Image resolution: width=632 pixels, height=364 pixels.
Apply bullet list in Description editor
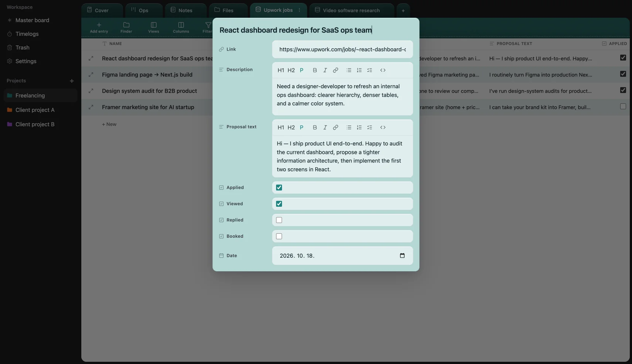point(349,70)
